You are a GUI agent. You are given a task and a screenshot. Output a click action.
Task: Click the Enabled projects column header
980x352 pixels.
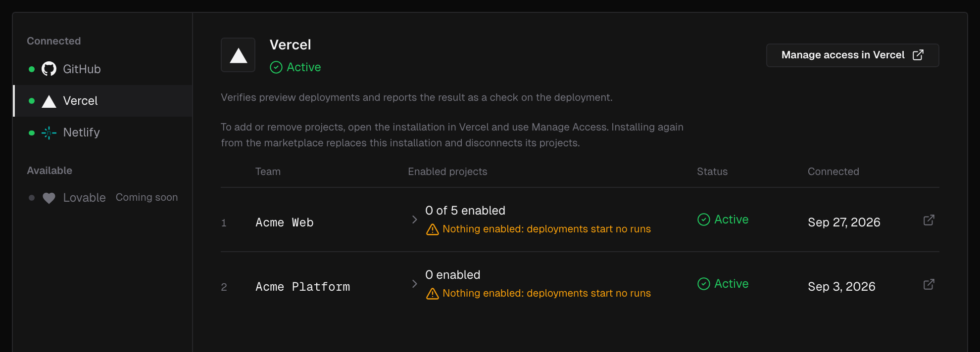[447, 172]
